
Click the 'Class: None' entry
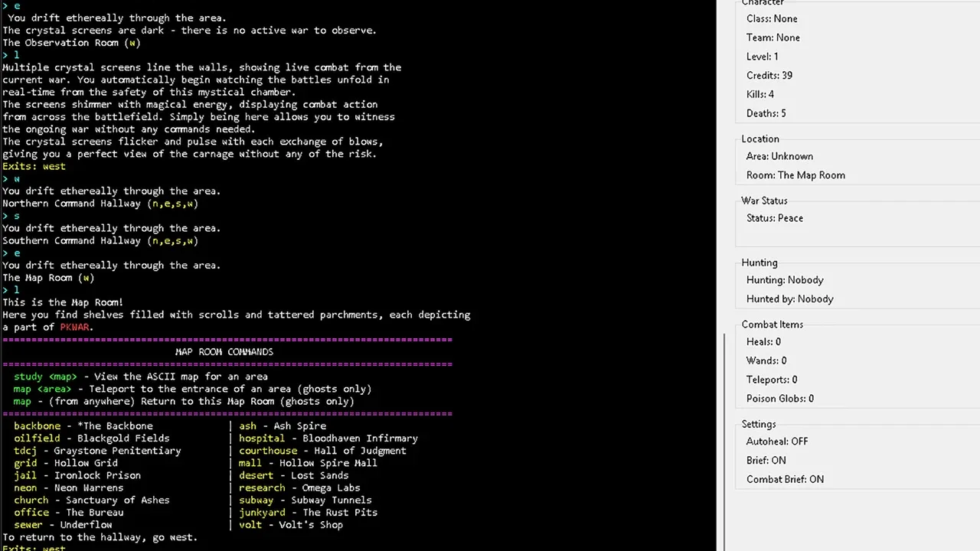pyautogui.click(x=772, y=18)
